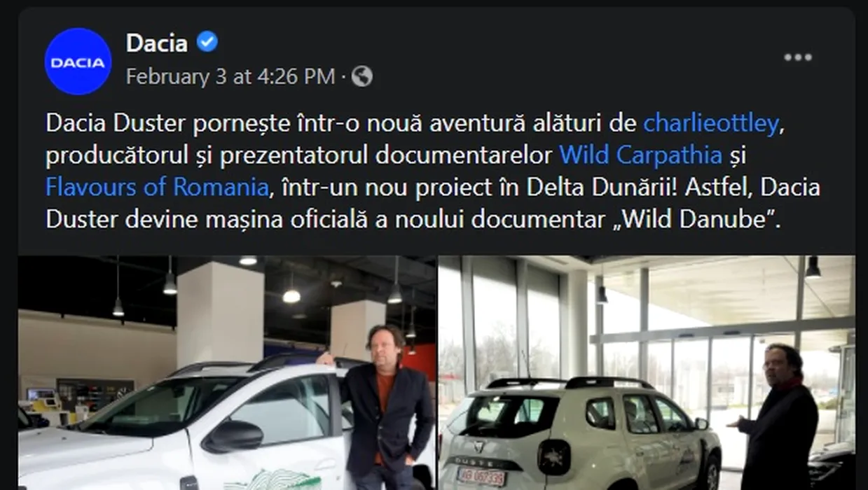Open the Dacia page name link
Image resolution: width=868 pixels, height=490 pixels.
[156, 43]
